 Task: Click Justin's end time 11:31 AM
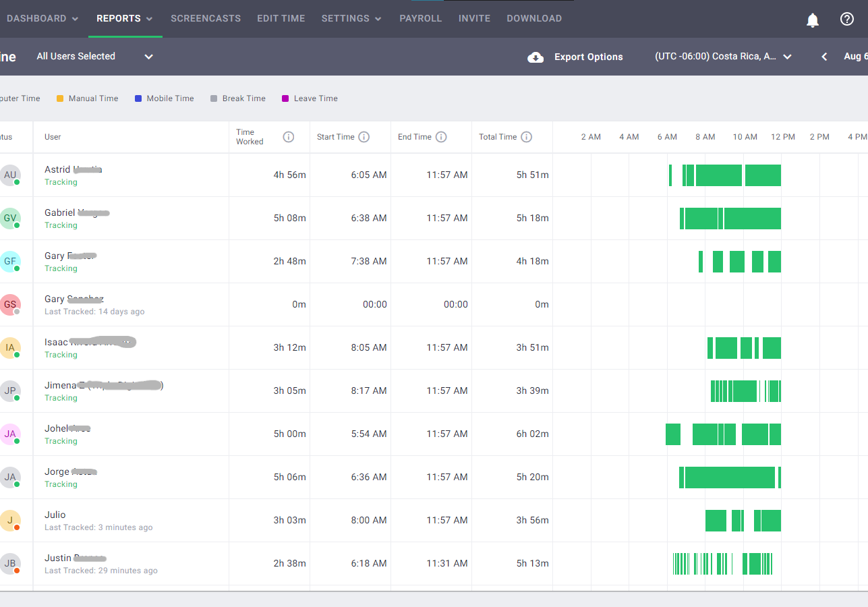coord(447,563)
